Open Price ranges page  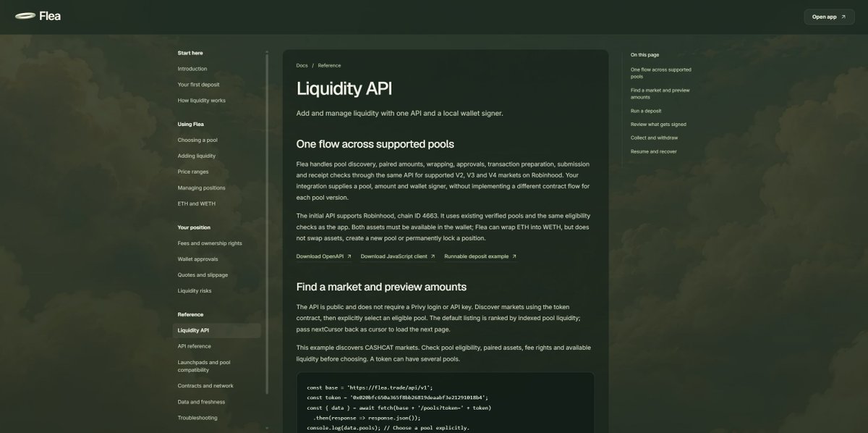[193, 172]
